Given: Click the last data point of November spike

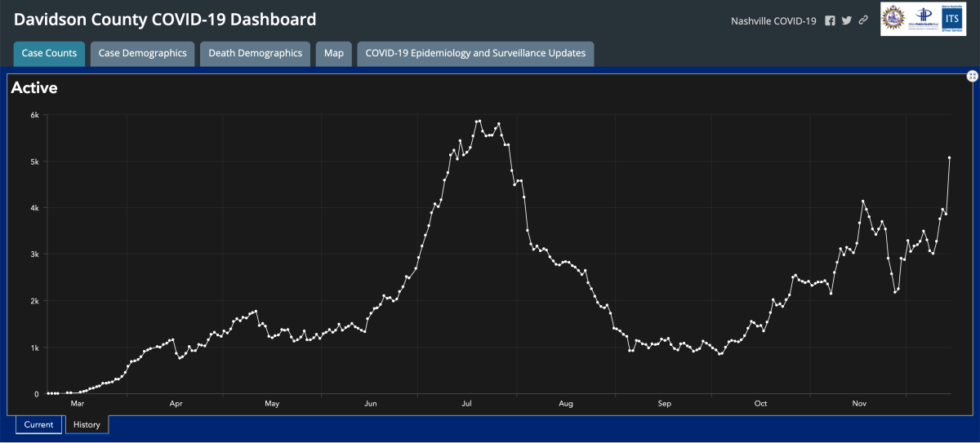Looking at the screenshot, I should [950, 157].
